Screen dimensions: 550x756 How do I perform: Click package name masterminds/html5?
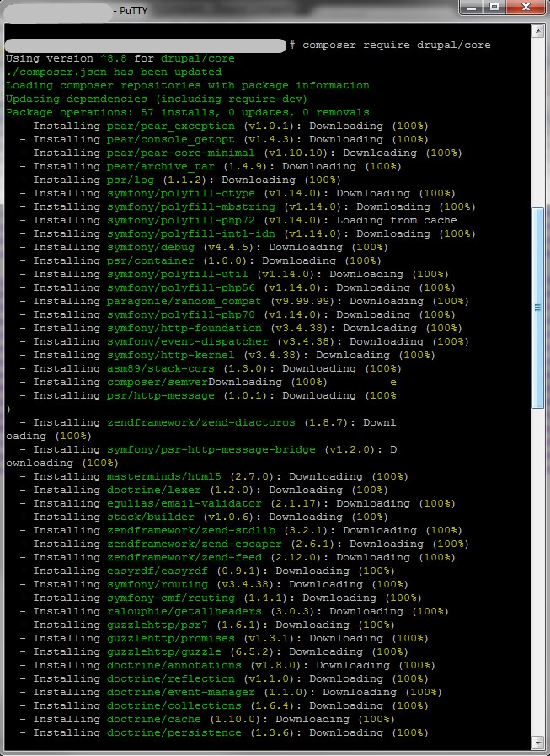click(164, 477)
